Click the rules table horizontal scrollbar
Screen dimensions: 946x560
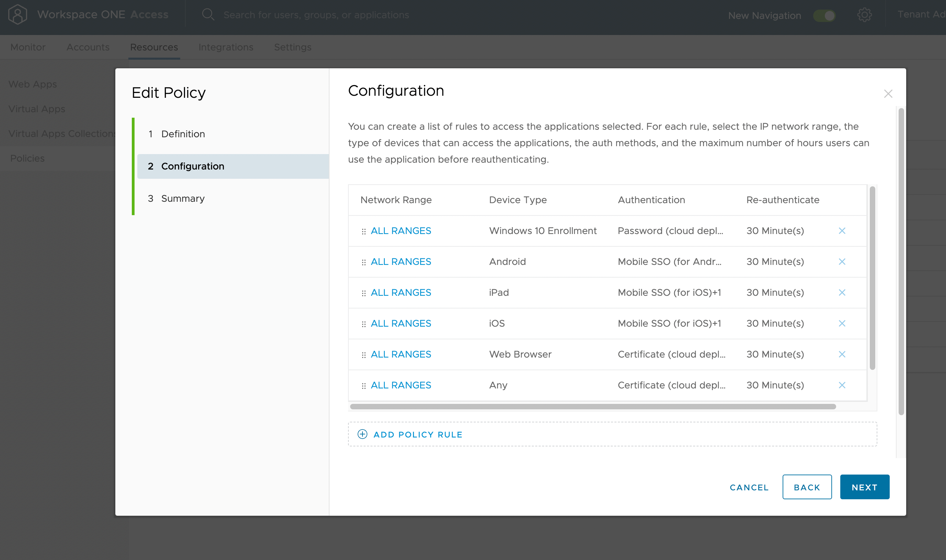coord(593,406)
